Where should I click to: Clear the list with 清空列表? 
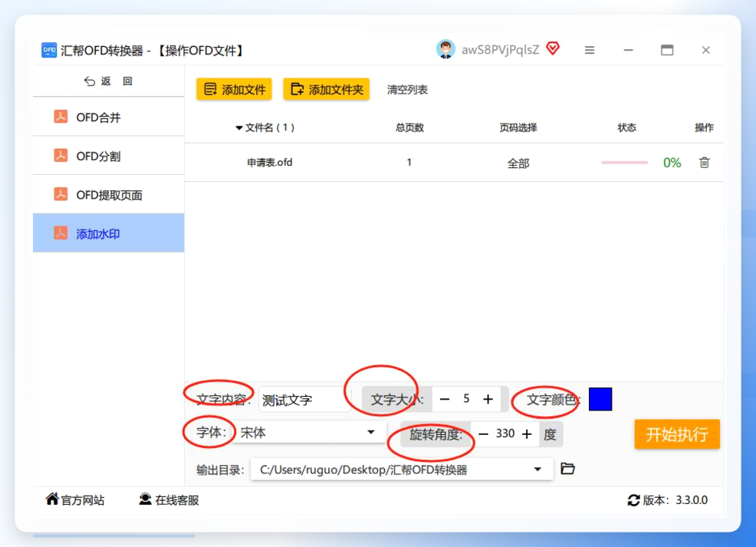(x=407, y=90)
